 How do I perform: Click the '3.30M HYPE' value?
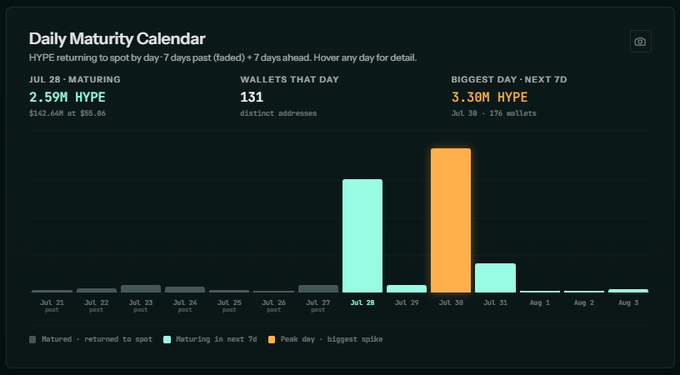point(490,97)
